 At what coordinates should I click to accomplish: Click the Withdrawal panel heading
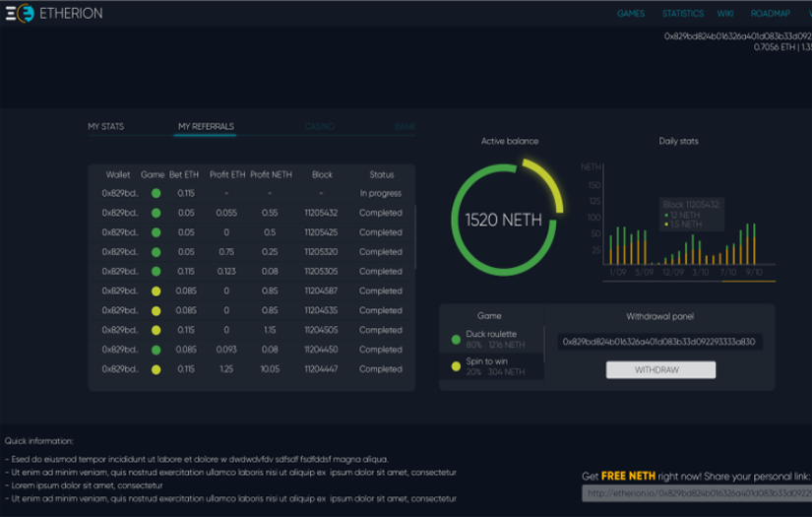(659, 316)
